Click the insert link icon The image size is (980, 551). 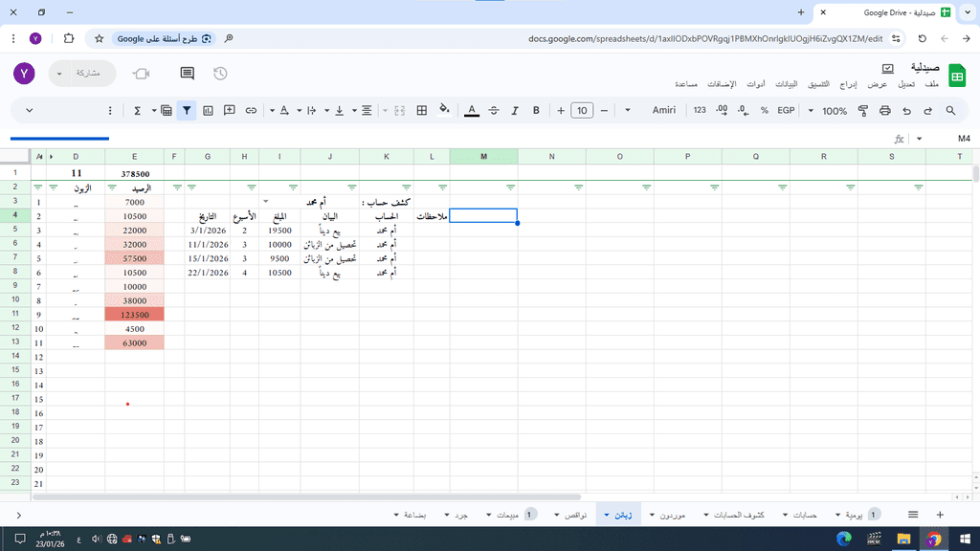(251, 111)
